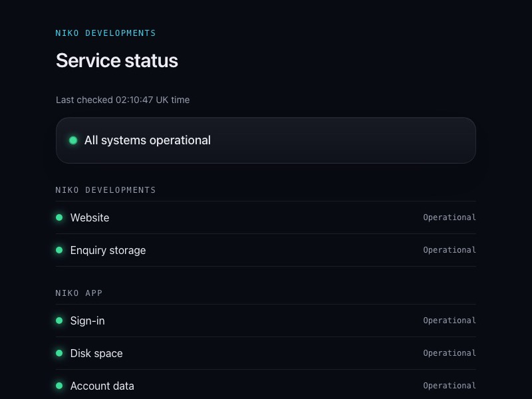Click the Operational status for Website
The width and height of the screenshot is (532, 399).
pyautogui.click(x=450, y=217)
